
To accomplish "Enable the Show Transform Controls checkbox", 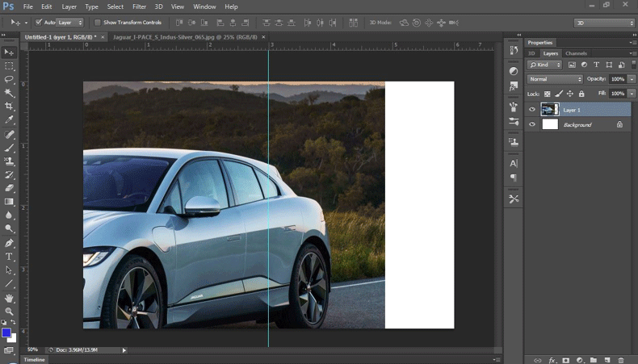I will [98, 23].
